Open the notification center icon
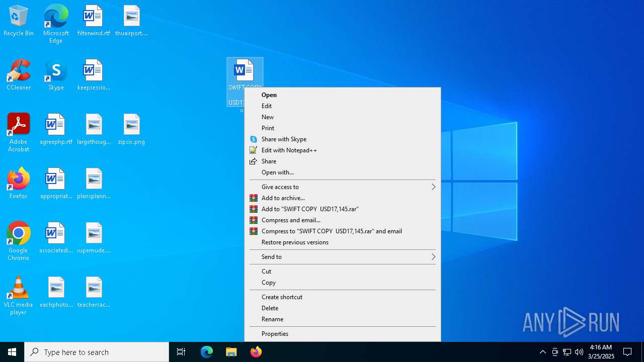 tap(627, 352)
